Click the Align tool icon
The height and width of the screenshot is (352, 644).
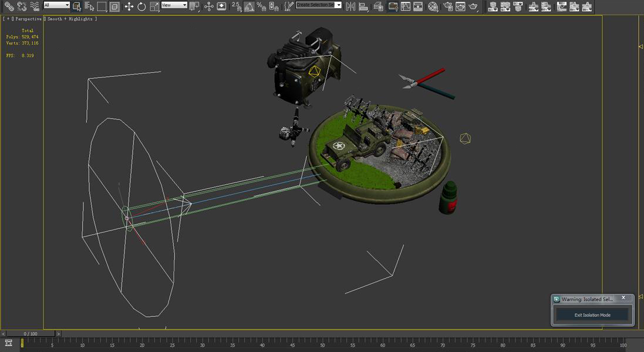click(363, 6)
